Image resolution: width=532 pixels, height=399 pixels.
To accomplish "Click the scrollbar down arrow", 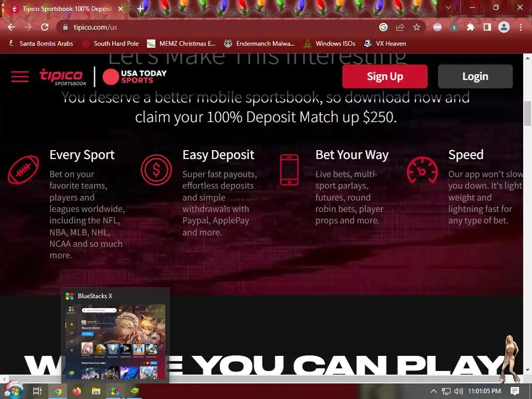I will 527,370.
